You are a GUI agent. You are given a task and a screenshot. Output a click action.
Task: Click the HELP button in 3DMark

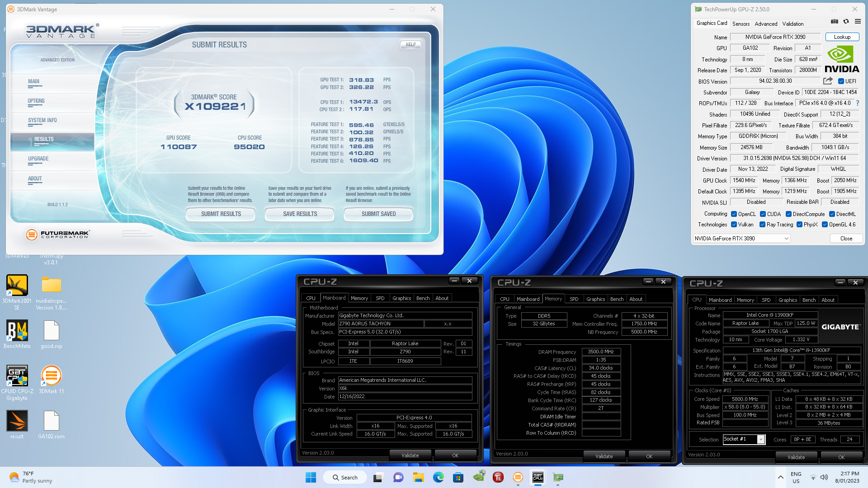click(410, 44)
